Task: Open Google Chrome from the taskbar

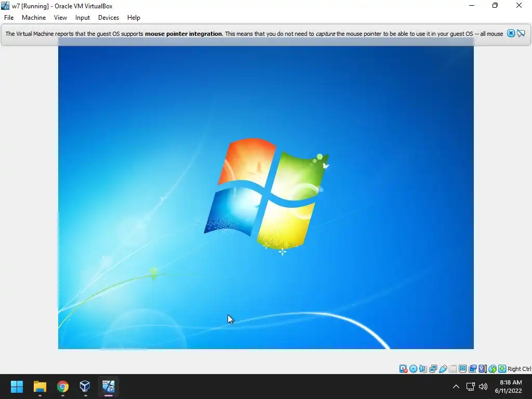Action: pos(63,387)
